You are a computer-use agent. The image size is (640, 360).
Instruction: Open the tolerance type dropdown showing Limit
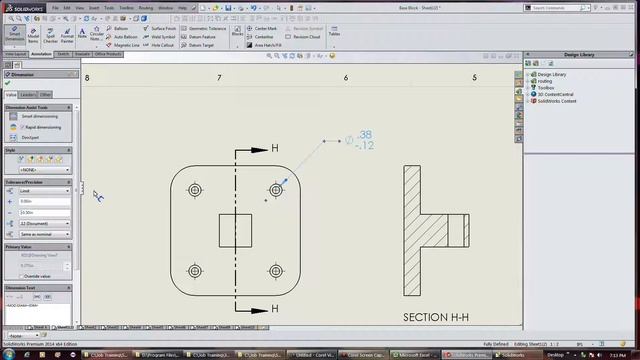coord(44,191)
